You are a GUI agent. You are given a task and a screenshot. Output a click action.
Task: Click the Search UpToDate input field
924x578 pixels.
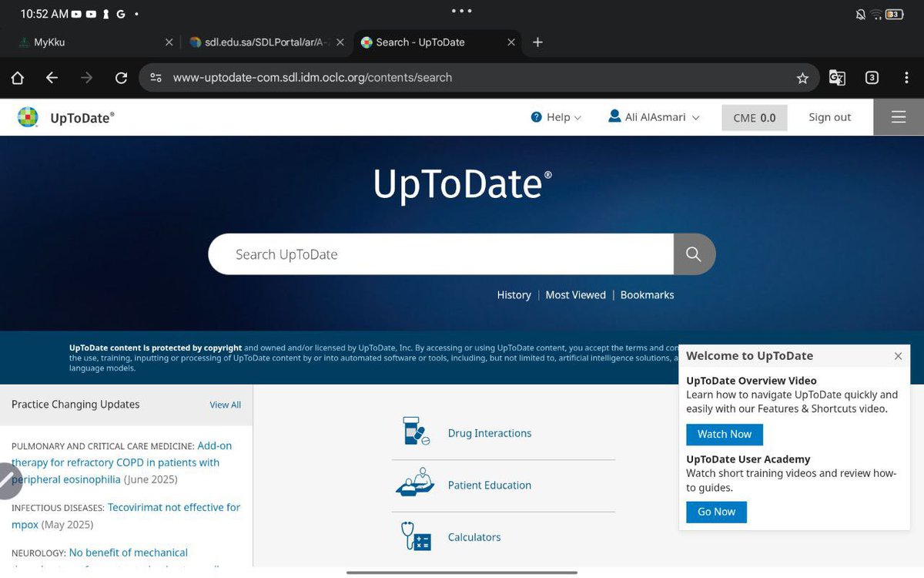tap(441, 254)
